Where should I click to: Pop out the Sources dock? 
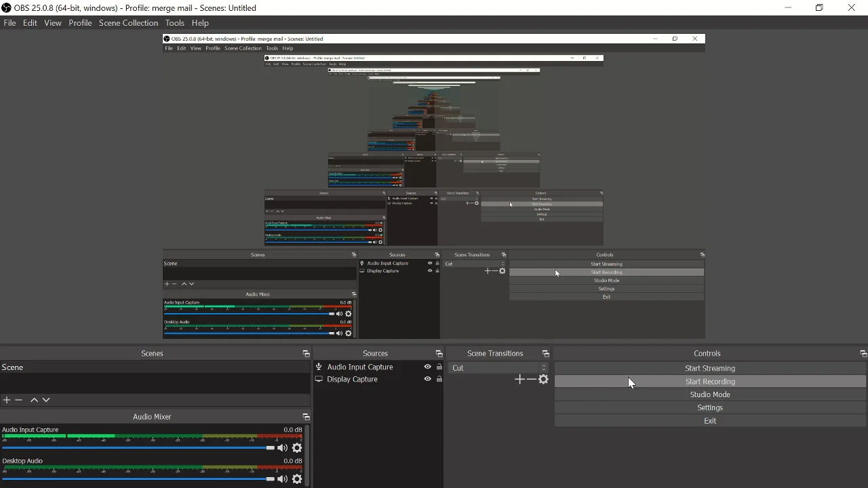coord(439,354)
